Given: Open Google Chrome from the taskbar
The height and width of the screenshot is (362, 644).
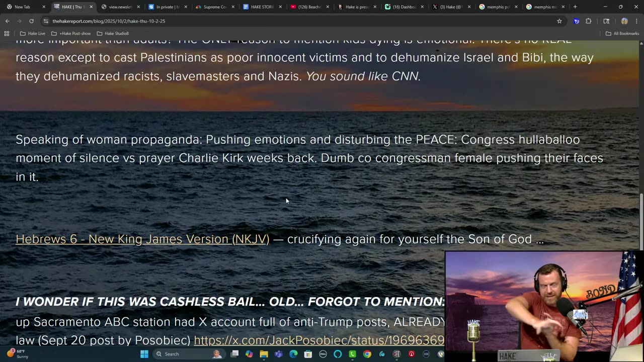Looking at the screenshot, I should click(367, 354).
